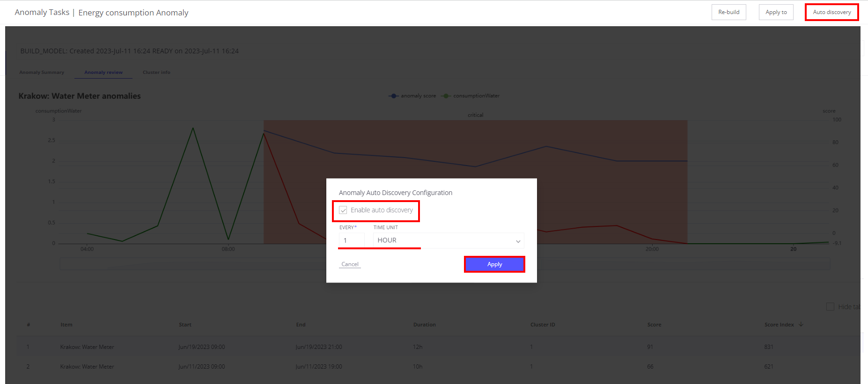Viewport: 868px width, 384px height.
Task: Cancel the auto discovery dialog
Action: pos(350,264)
